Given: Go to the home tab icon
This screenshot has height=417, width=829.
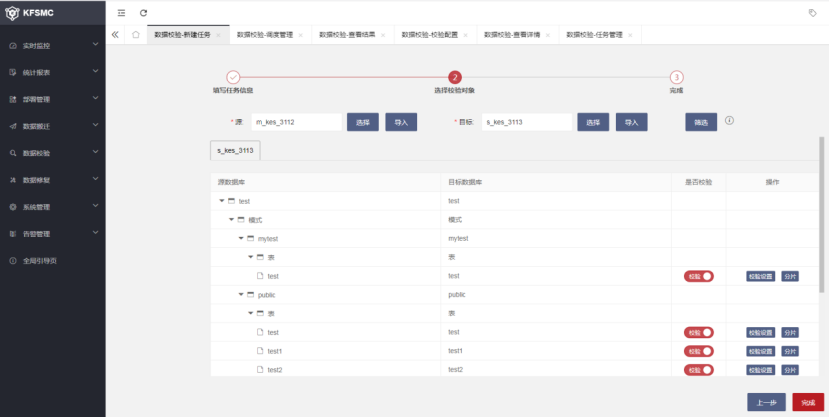Looking at the screenshot, I should pyautogui.click(x=136, y=35).
